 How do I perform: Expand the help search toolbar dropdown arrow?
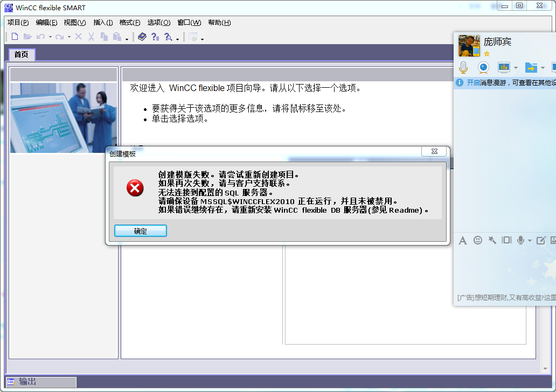click(177, 39)
